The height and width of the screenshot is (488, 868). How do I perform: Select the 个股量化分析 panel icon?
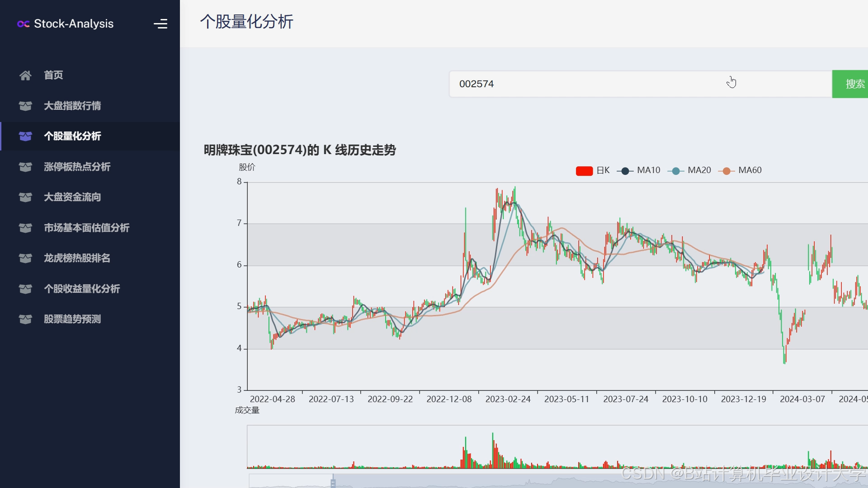click(x=25, y=136)
